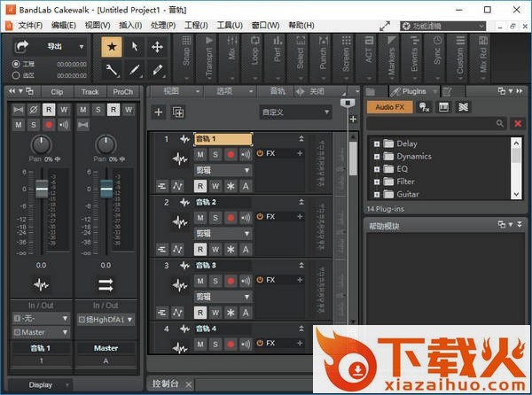Expand the EQ plugin folder
532x395 pixels.
click(377, 169)
